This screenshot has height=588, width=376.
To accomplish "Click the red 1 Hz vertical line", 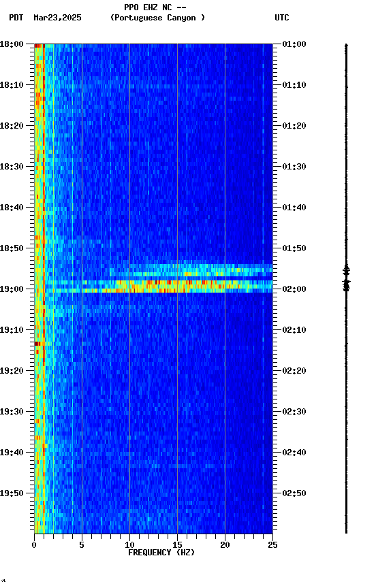I will [44, 289].
